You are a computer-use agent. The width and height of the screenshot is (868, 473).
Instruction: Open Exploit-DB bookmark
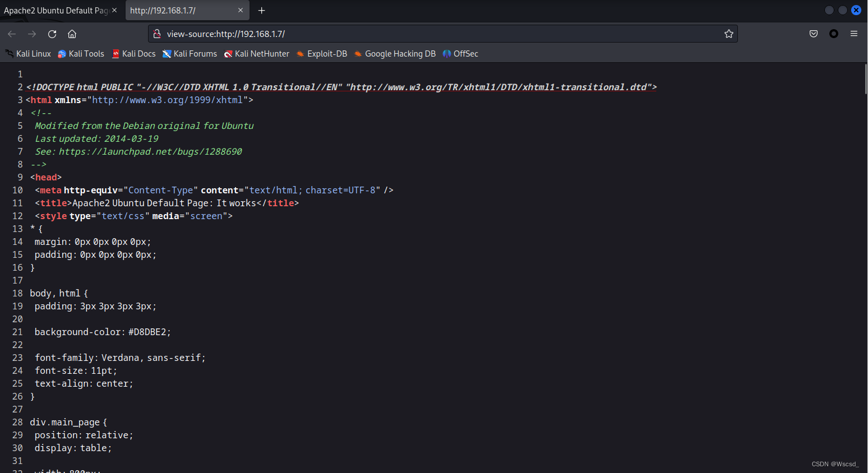[x=322, y=54]
